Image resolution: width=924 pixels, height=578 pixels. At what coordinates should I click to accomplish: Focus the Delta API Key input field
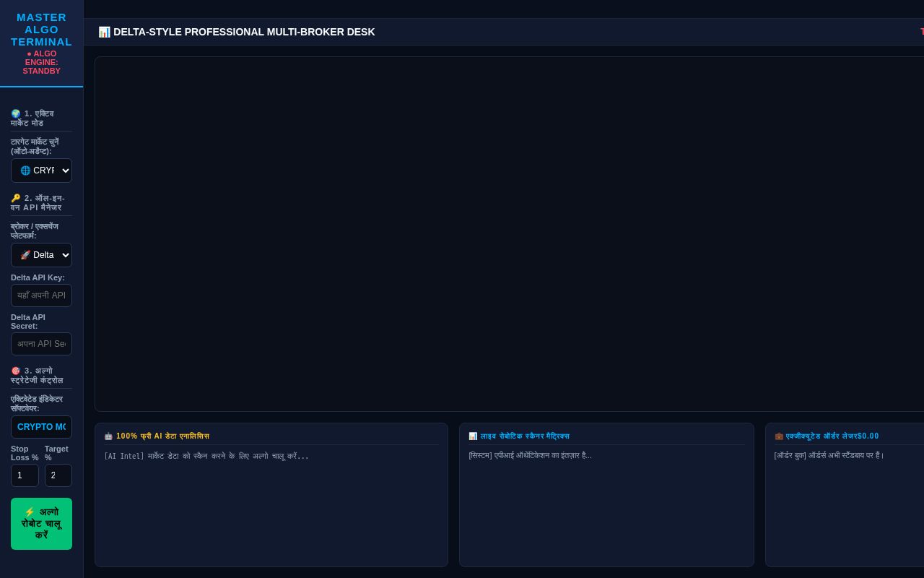(41, 296)
